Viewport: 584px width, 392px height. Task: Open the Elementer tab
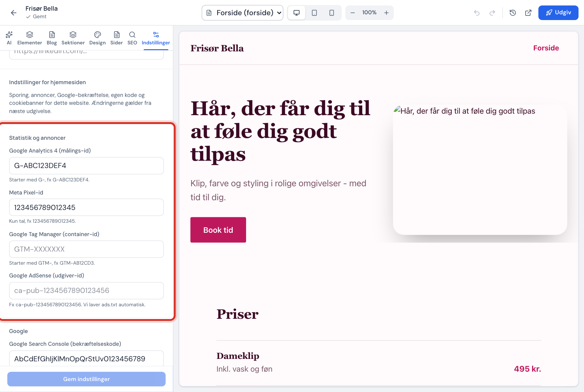(x=30, y=38)
